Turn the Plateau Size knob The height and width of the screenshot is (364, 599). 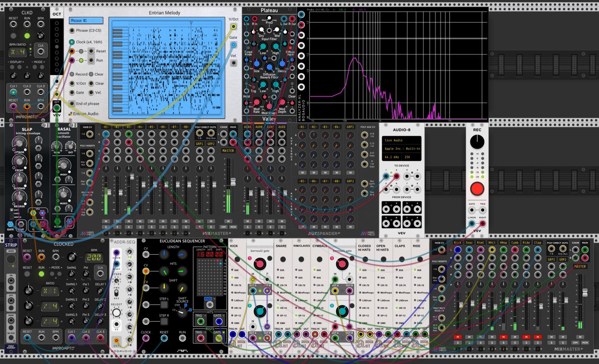pyautogui.click(x=257, y=63)
